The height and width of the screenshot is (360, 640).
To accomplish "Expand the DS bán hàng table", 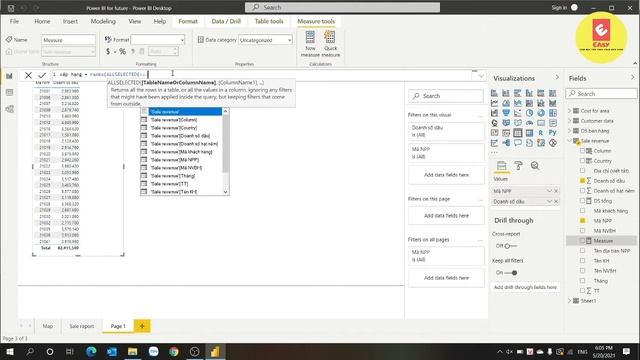I will 570,131.
